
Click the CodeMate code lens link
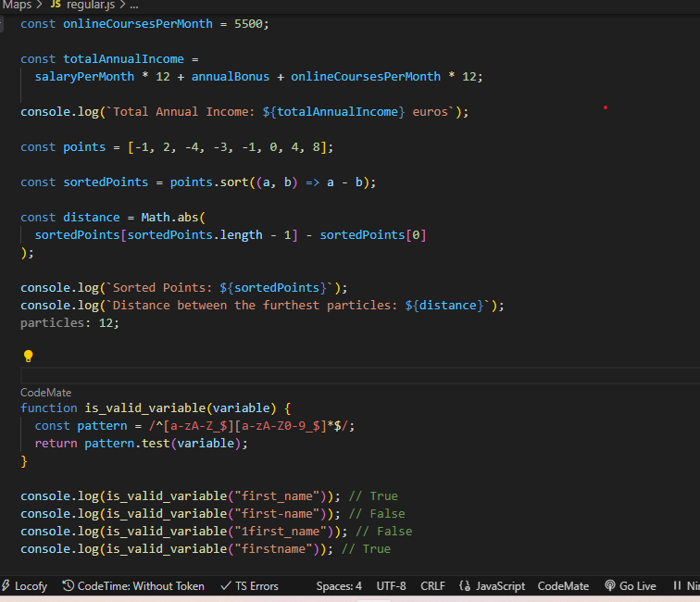[46, 393]
